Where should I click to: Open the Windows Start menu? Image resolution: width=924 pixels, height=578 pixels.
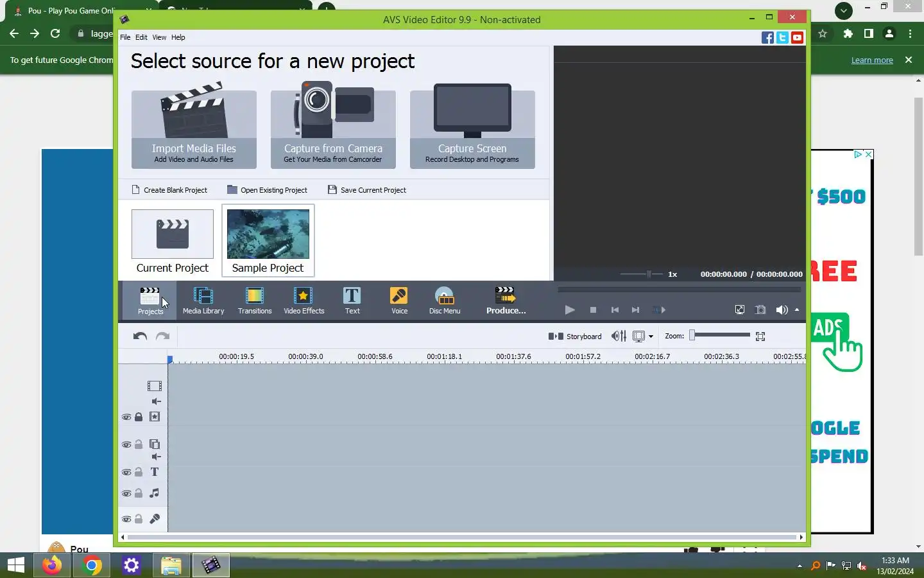pos(16,565)
